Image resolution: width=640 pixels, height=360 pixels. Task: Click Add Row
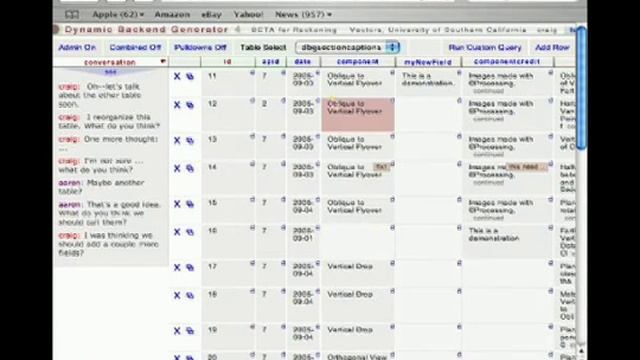552,47
